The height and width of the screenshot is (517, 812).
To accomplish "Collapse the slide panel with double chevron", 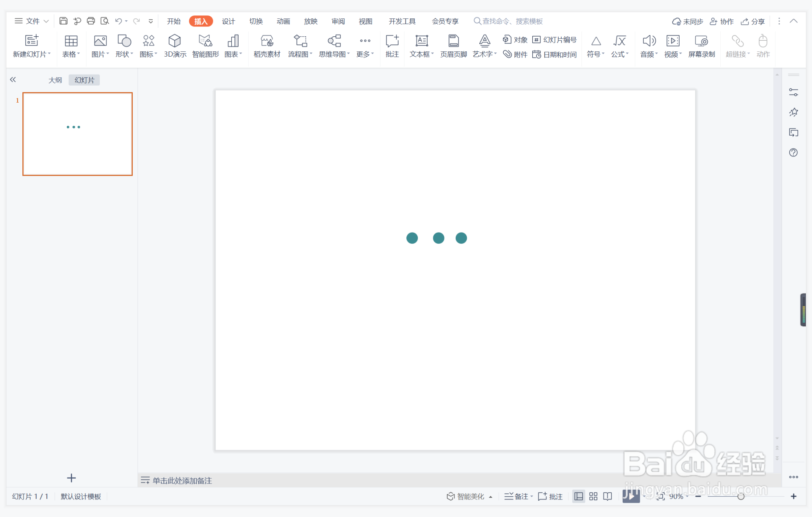I will pos(13,80).
